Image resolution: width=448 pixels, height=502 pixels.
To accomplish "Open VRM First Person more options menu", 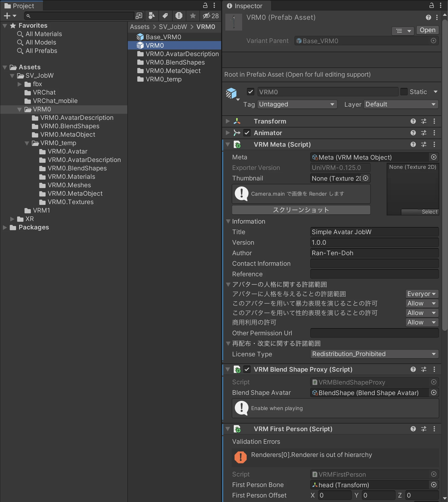I will click(x=434, y=429).
